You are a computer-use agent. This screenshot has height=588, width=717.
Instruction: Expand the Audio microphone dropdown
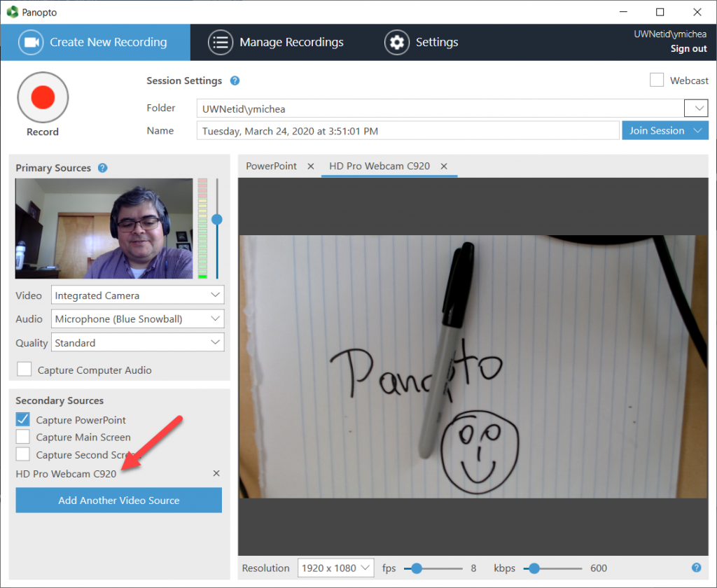point(138,319)
